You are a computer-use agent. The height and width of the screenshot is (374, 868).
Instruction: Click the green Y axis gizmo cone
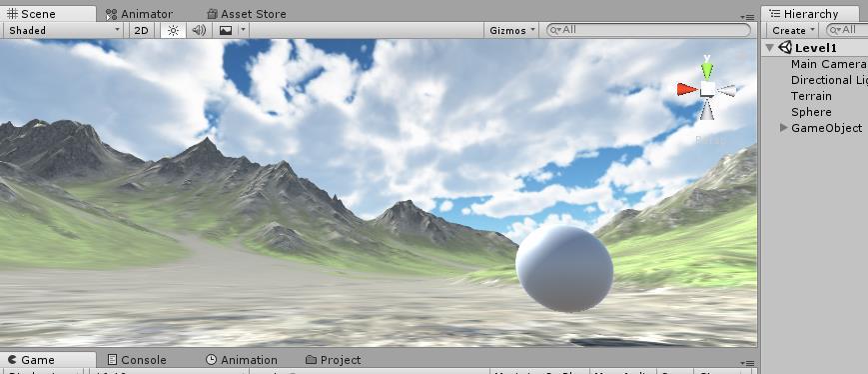pyautogui.click(x=707, y=69)
